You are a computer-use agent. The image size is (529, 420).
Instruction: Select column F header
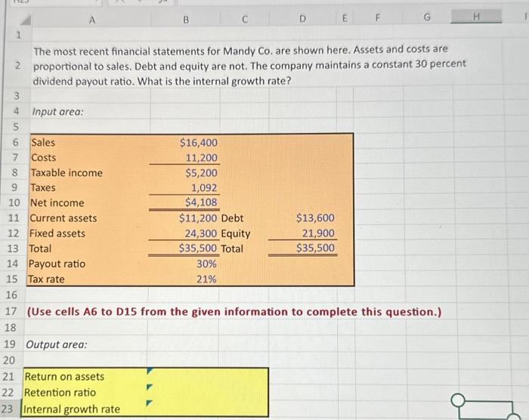click(378, 17)
